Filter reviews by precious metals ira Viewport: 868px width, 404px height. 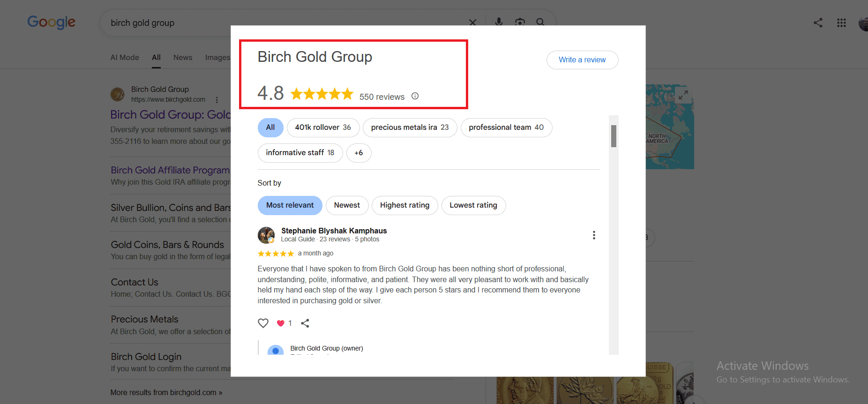410,127
